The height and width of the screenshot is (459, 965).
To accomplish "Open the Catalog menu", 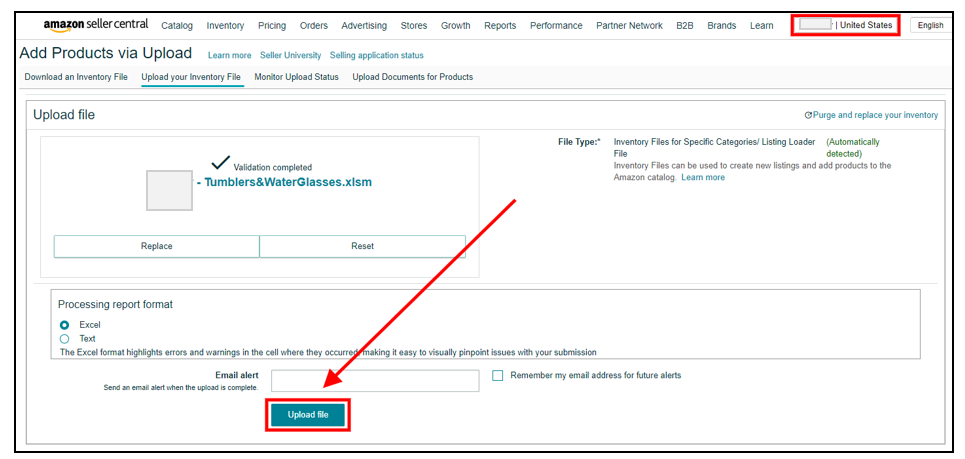I will click(177, 25).
